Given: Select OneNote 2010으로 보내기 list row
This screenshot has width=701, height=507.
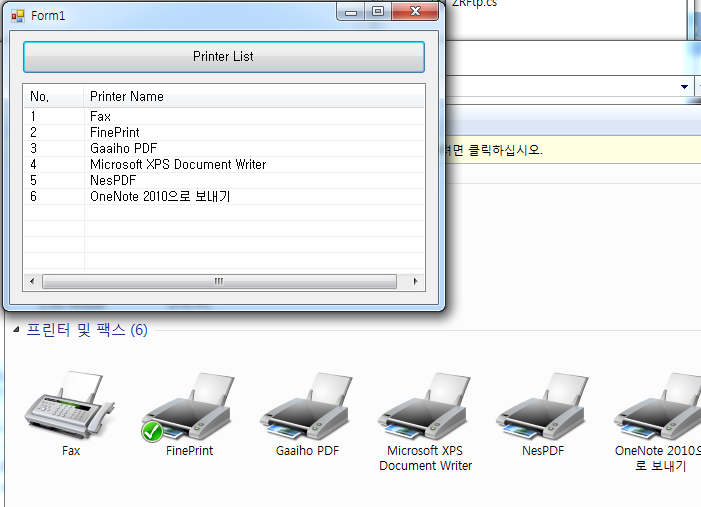Looking at the screenshot, I should tap(224, 197).
